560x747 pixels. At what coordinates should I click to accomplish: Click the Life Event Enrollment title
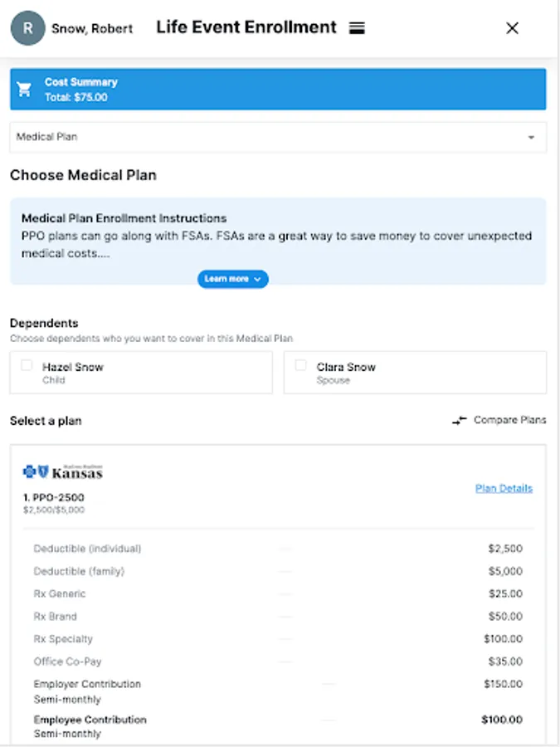(x=246, y=27)
